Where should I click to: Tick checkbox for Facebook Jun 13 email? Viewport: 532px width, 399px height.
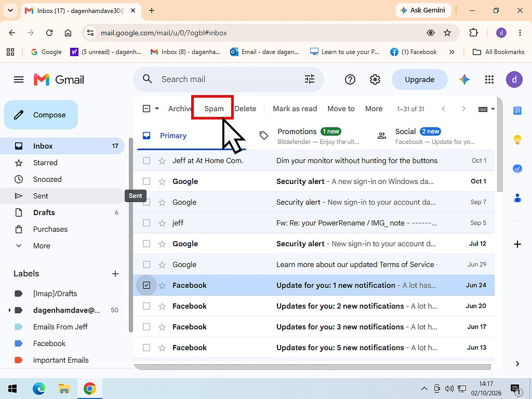[x=146, y=348]
